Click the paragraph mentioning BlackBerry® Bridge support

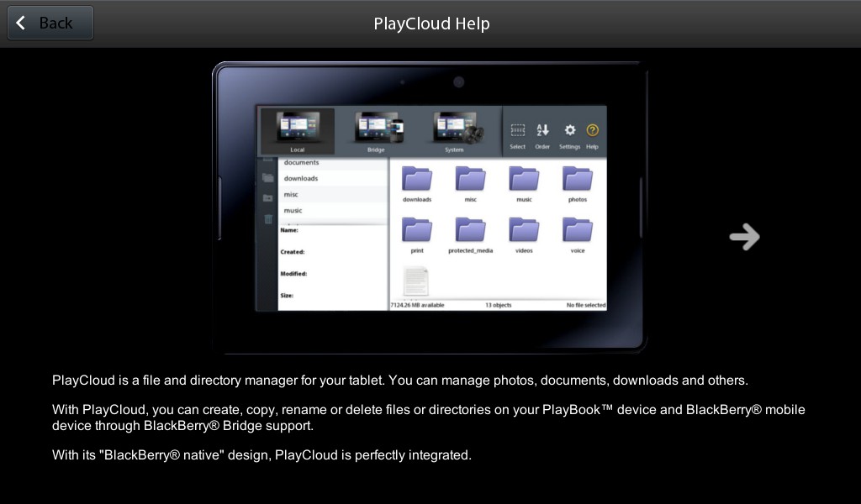tap(428, 417)
